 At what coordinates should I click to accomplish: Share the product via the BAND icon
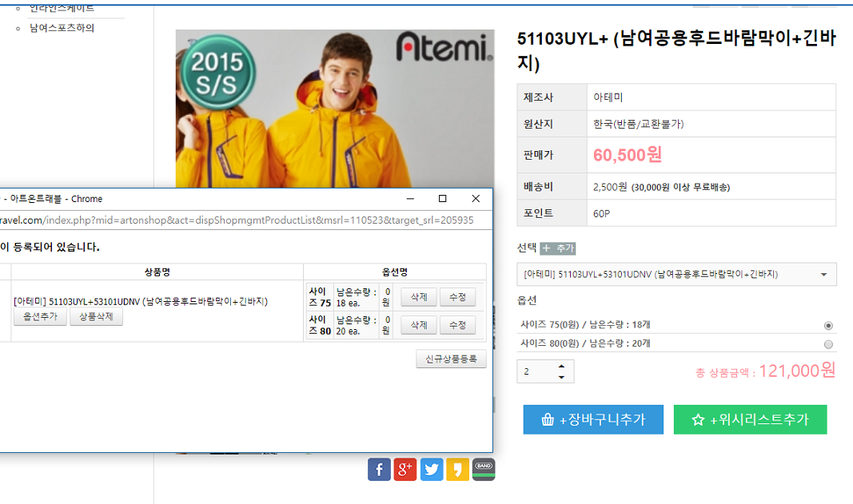(x=484, y=469)
